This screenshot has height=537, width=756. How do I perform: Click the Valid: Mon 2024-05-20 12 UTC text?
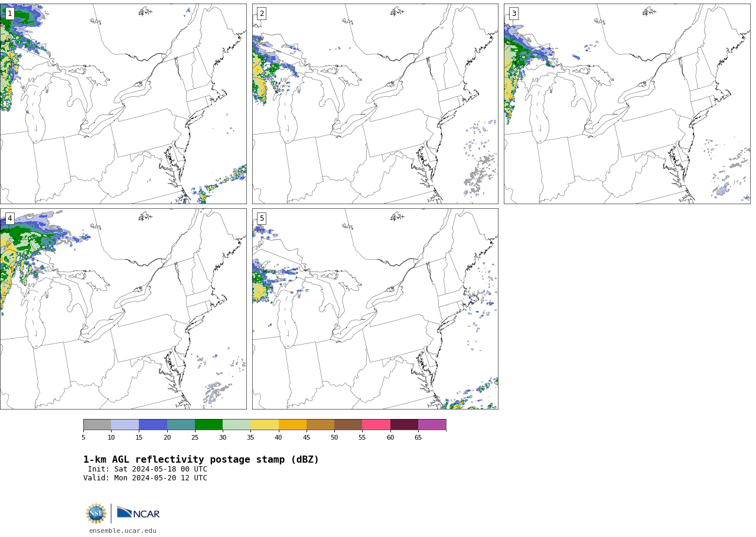coord(145,478)
